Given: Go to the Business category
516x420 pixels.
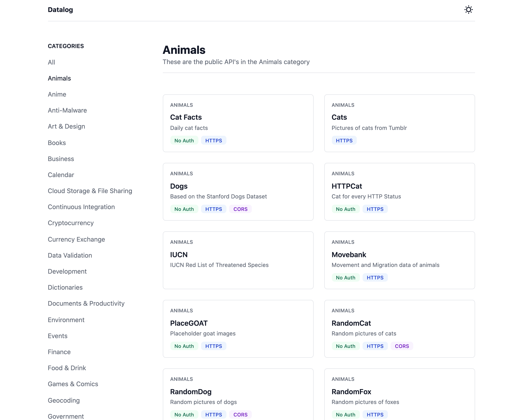Looking at the screenshot, I should point(61,159).
